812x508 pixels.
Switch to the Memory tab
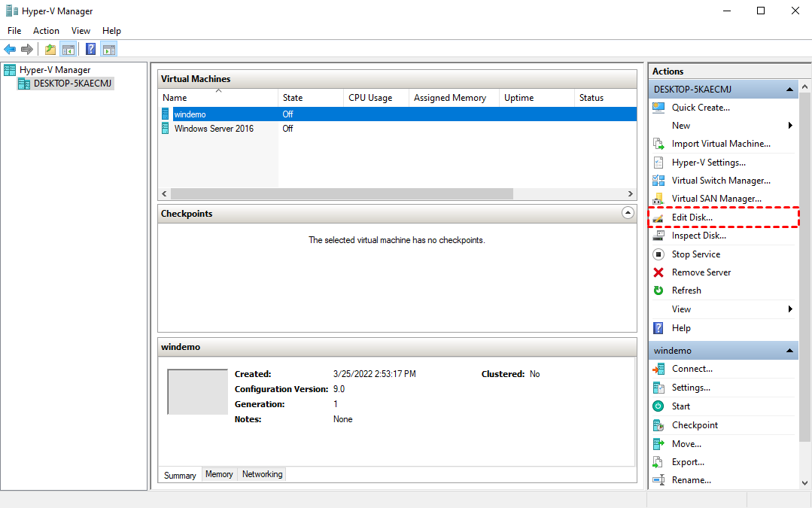(219, 474)
